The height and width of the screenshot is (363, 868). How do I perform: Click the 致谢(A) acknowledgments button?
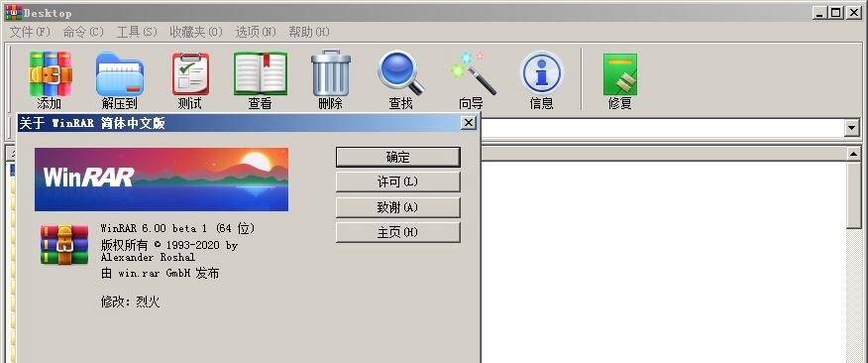click(x=398, y=207)
